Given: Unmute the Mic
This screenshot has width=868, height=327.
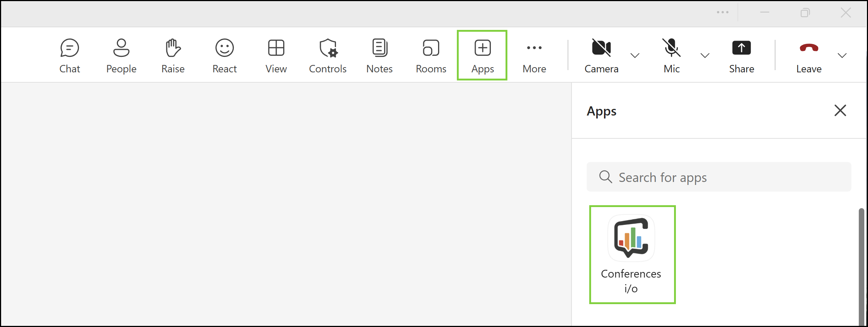Looking at the screenshot, I should [x=671, y=56].
